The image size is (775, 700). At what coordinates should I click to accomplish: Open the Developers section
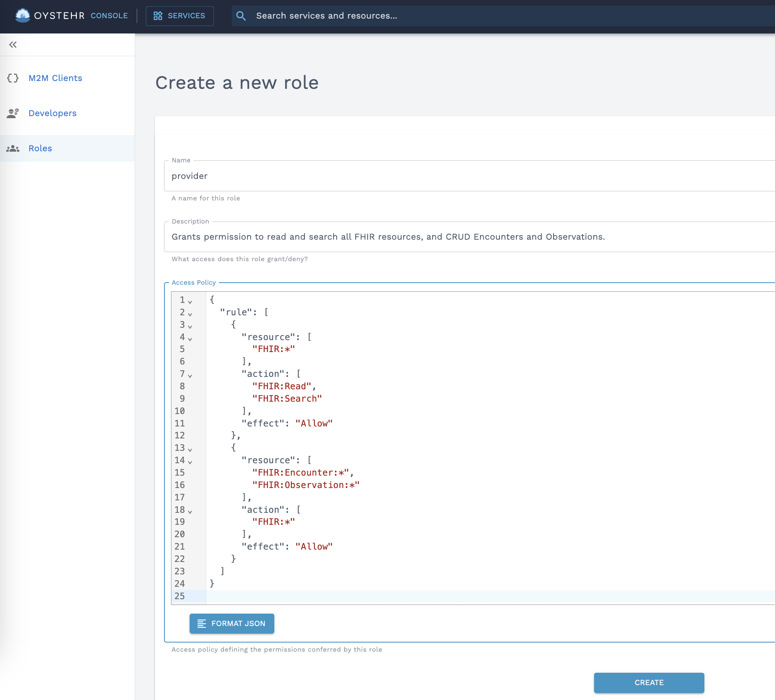[x=52, y=113]
